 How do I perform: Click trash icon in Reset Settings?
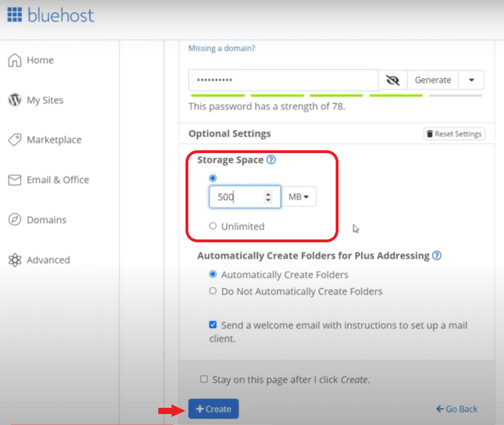tap(430, 134)
